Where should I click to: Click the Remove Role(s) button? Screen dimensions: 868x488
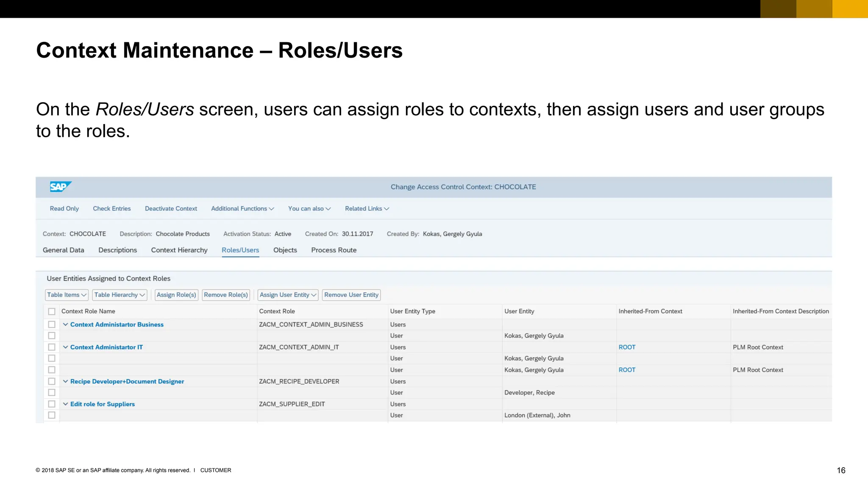226,295
